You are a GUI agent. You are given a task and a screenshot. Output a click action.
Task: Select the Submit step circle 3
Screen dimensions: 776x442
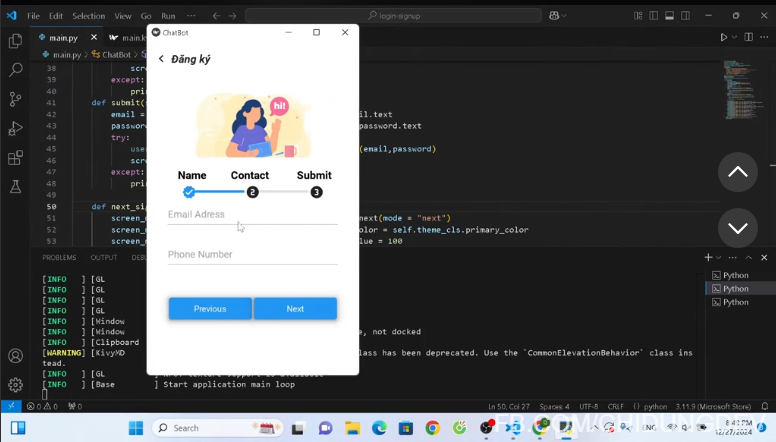pos(316,192)
